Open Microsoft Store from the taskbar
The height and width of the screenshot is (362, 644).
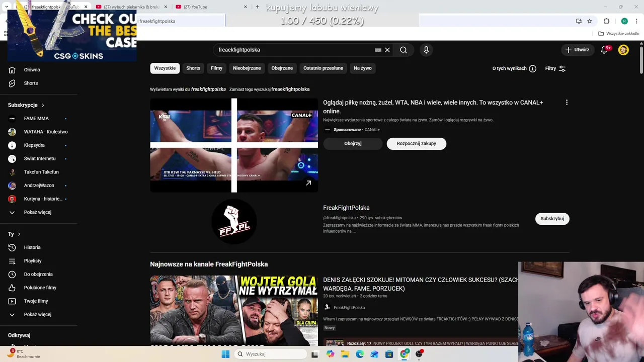(x=389, y=354)
